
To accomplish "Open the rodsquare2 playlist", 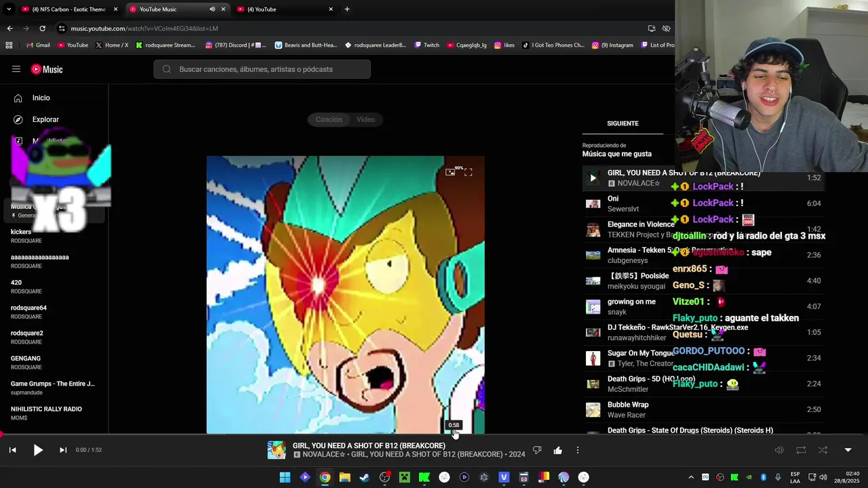I will pyautogui.click(x=54, y=338).
